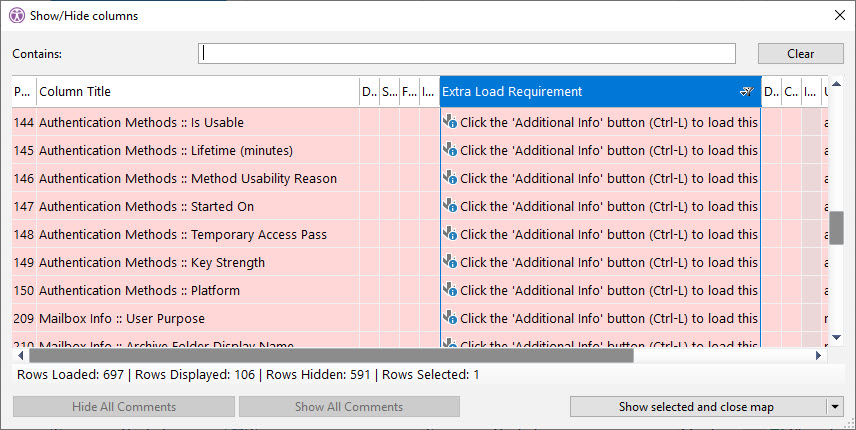Click inside the Contains filter text field
This screenshot has height=430, width=856.
tap(467, 54)
